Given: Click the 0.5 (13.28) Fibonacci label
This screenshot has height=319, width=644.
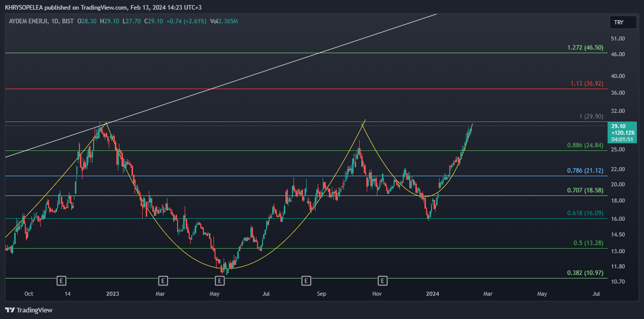Looking at the screenshot, I should coord(588,243).
